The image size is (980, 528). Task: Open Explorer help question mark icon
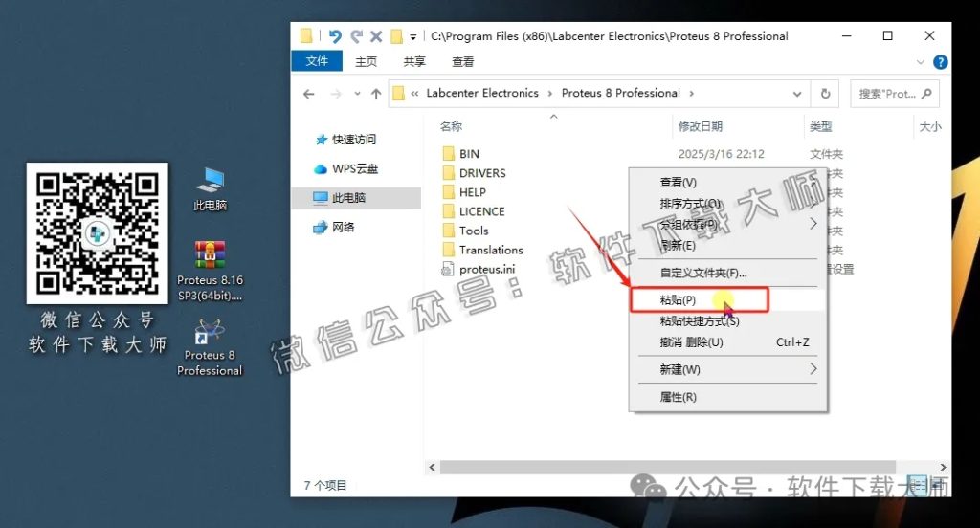click(x=940, y=62)
